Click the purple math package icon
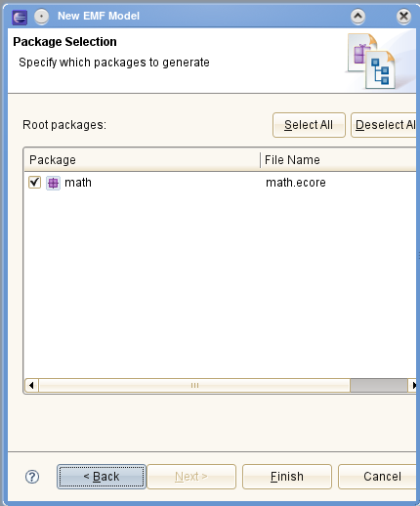 [53, 183]
